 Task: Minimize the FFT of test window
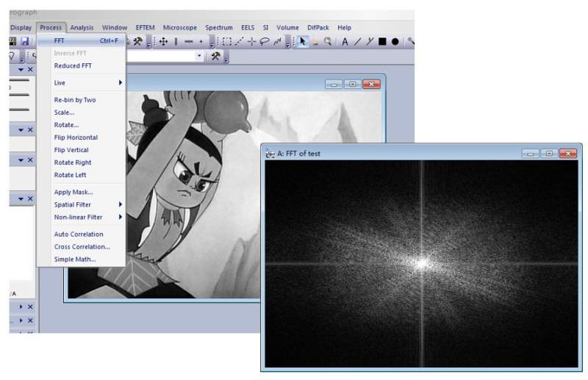pos(531,154)
